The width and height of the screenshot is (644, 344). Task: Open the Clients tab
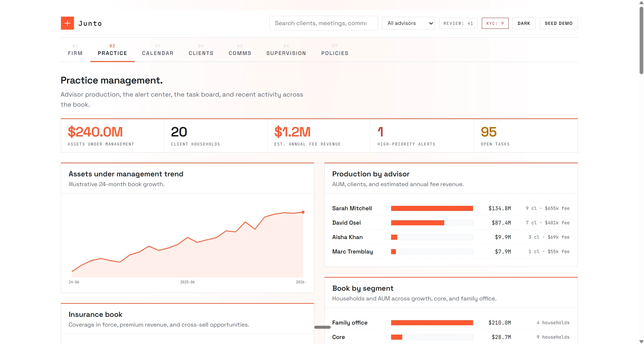click(x=201, y=50)
